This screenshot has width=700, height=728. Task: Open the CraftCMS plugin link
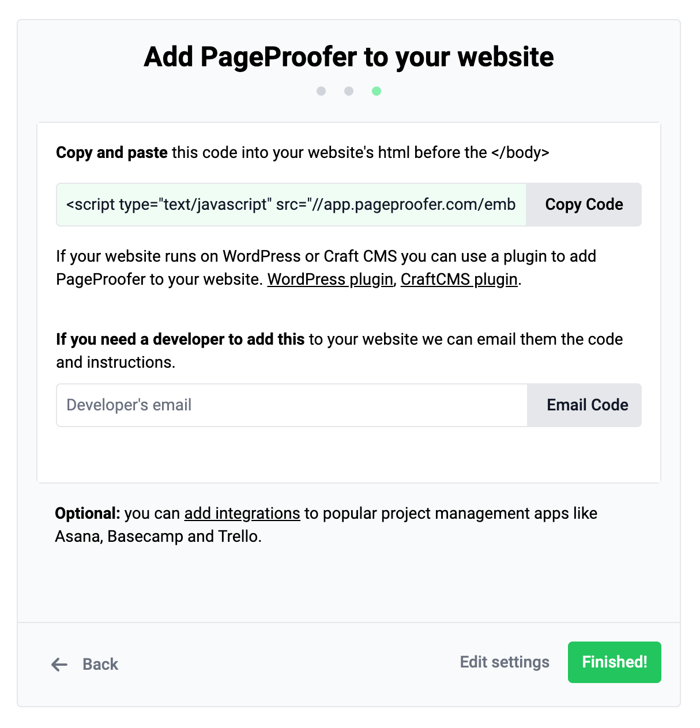[459, 280]
